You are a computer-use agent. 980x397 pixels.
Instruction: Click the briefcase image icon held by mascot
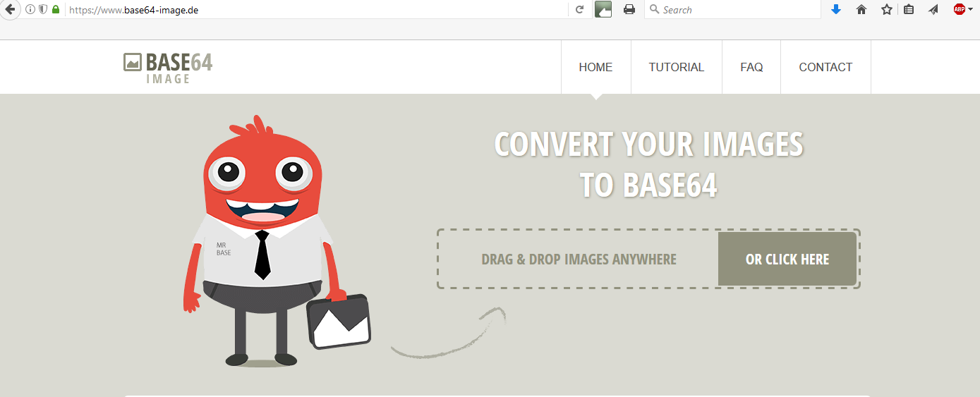[x=339, y=322]
